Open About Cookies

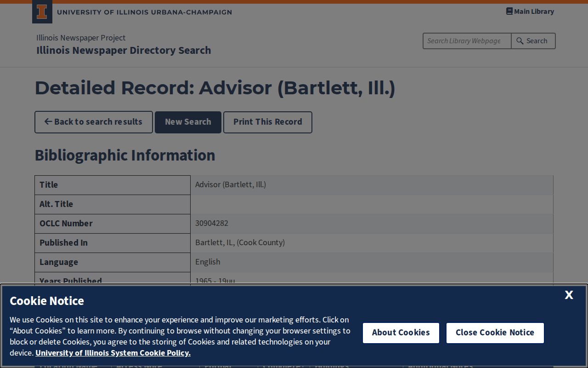[401, 333]
